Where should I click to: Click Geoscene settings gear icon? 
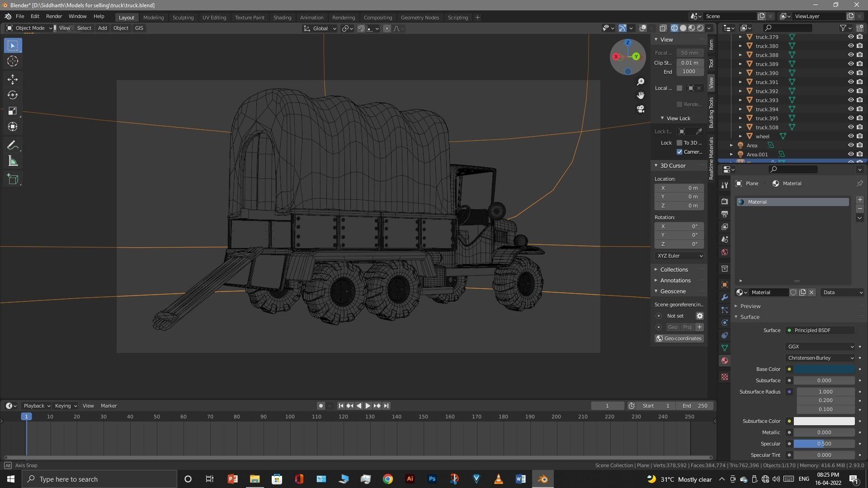[699, 316]
